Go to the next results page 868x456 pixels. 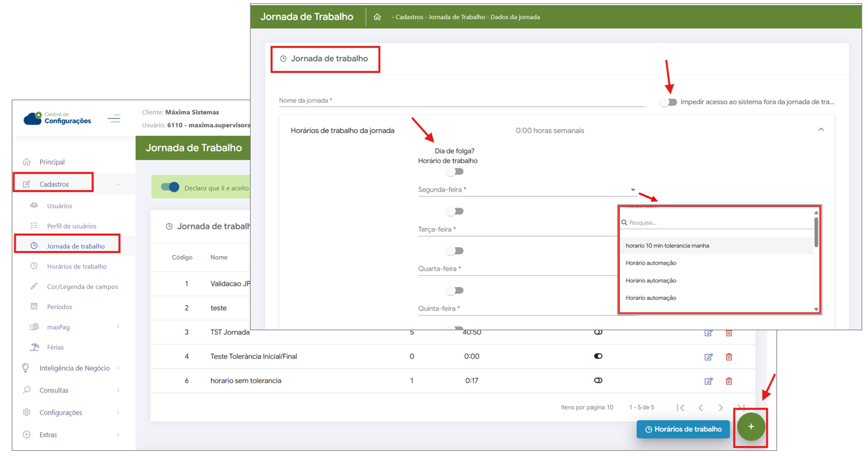click(x=721, y=408)
